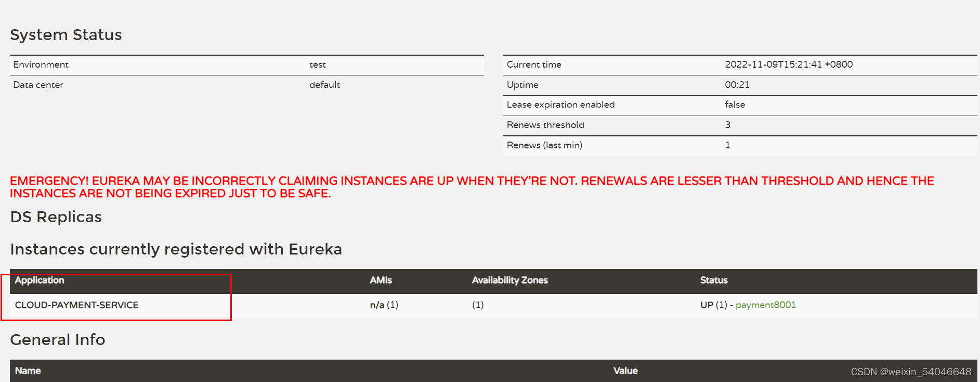Select the timestamp 2022-11-09T15:21:41 +0800

[x=789, y=65]
